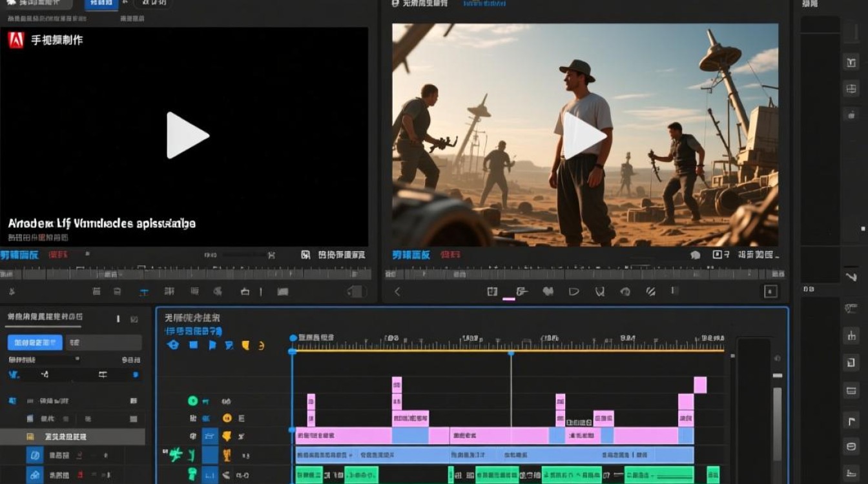Click the cylinder database icon in right sidebar
868x484 pixels.
(851, 447)
